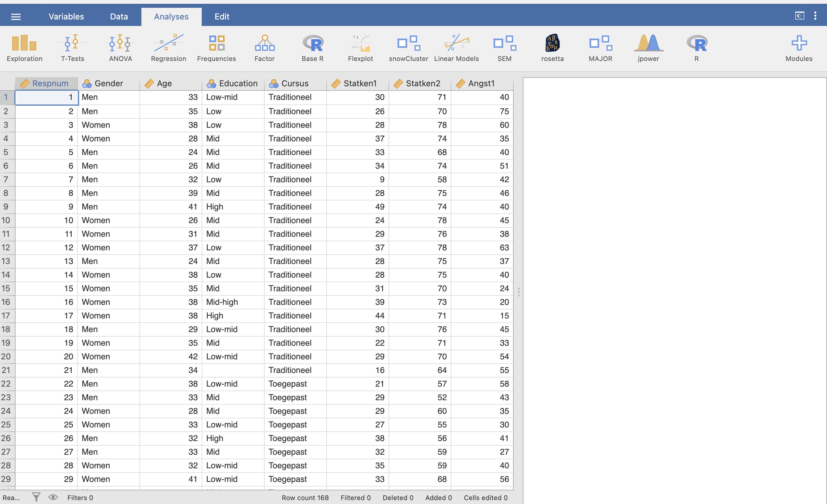Switch to the Data tab
Image resolution: width=827 pixels, height=504 pixels.
tap(119, 17)
